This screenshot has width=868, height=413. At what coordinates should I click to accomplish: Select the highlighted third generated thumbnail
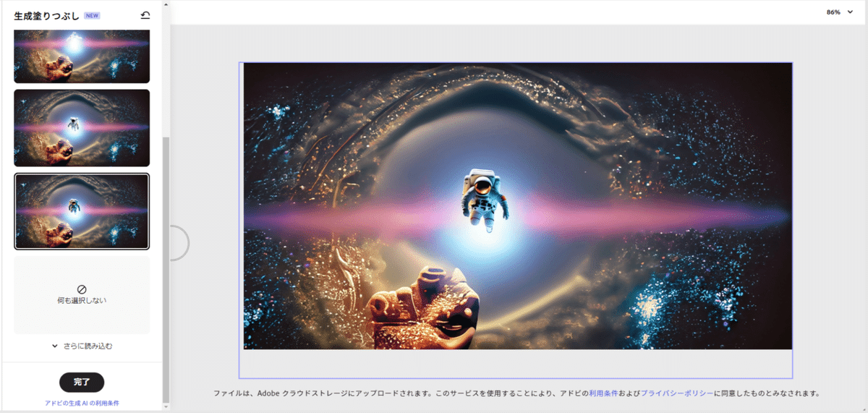point(82,210)
